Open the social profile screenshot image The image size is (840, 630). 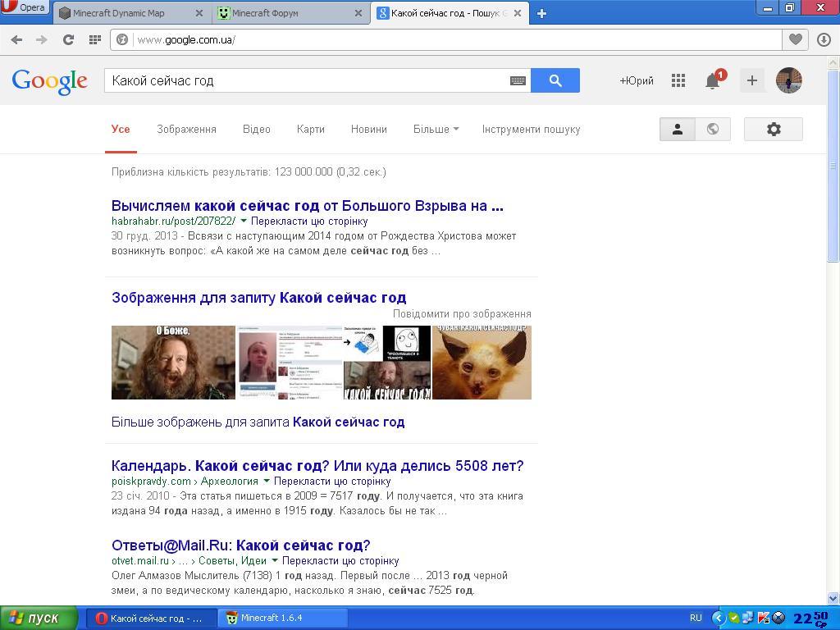point(290,362)
